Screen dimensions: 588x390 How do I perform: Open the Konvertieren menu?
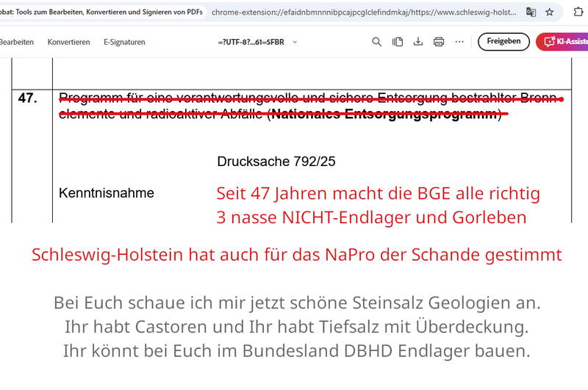tap(68, 42)
